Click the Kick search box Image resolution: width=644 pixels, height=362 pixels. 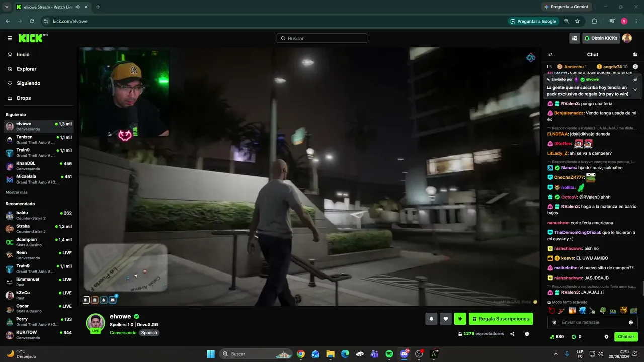pos(322,38)
